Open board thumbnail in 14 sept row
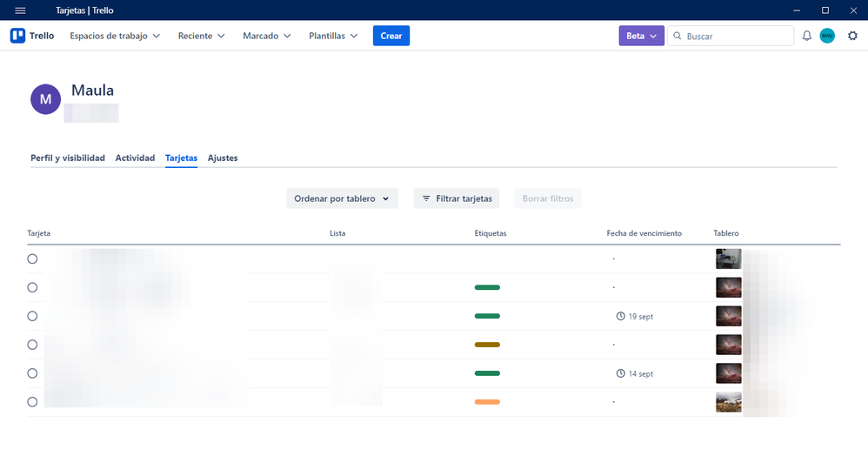868x463 pixels. 729,373
